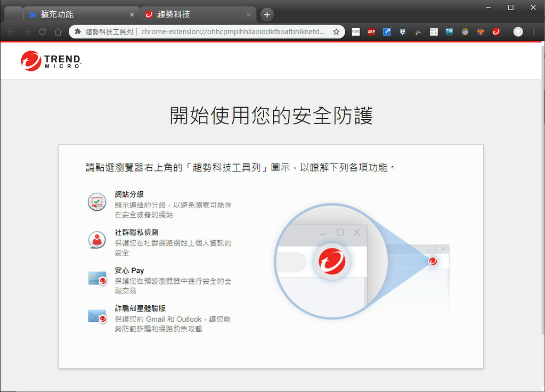Click the chrome-extension URL in the address bar
This screenshot has height=392, width=545.
click(x=233, y=31)
